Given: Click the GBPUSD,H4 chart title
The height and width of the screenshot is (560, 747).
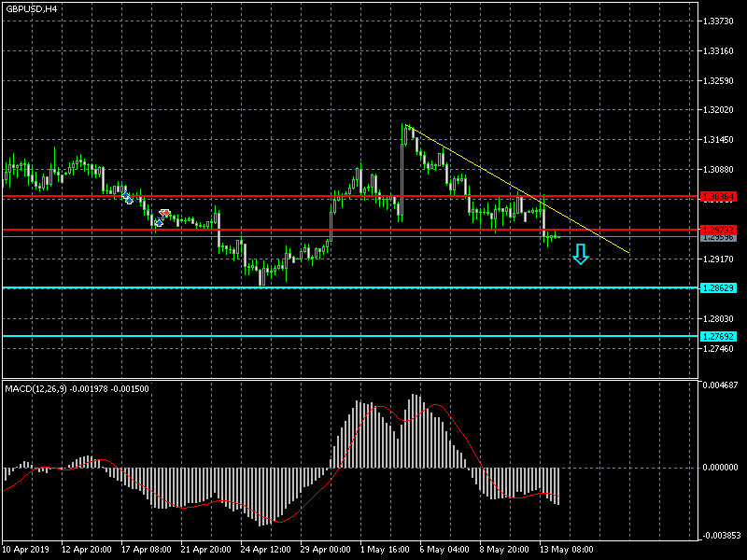Looking at the screenshot, I should pyautogui.click(x=31, y=8).
